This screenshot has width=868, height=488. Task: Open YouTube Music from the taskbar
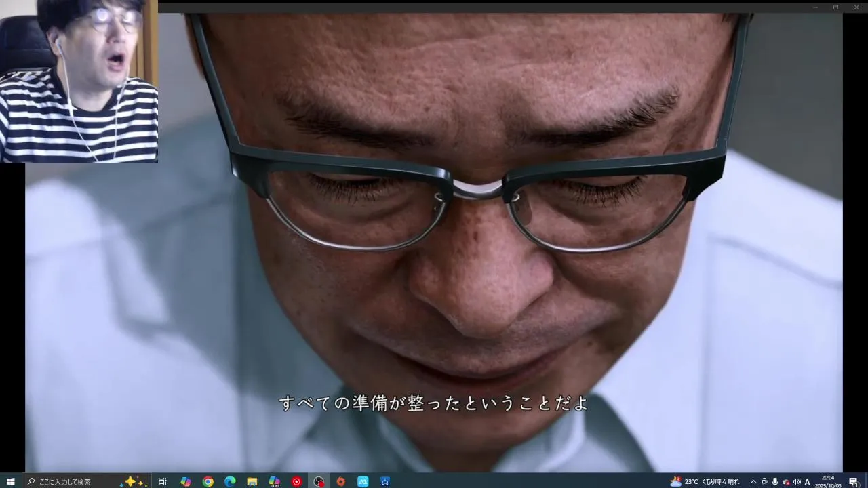296,481
